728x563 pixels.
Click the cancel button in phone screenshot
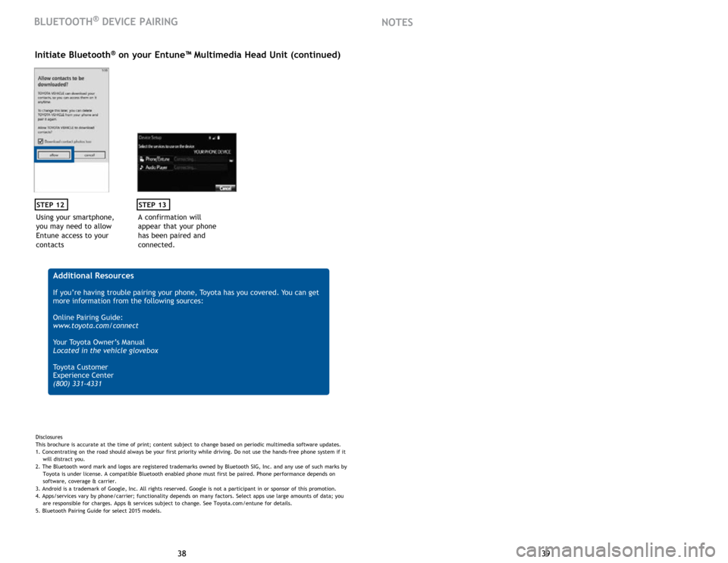[89, 155]
